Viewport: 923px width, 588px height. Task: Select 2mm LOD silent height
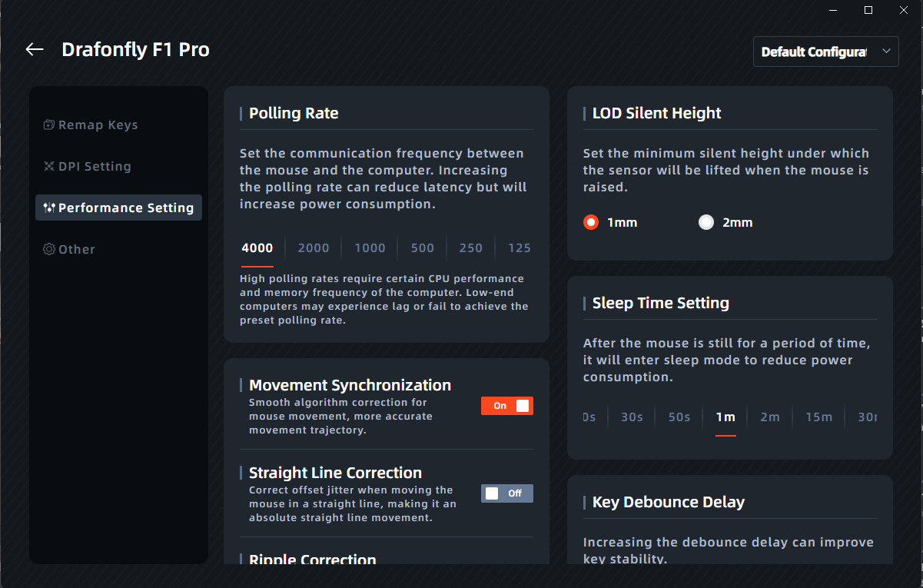(706, 223)
